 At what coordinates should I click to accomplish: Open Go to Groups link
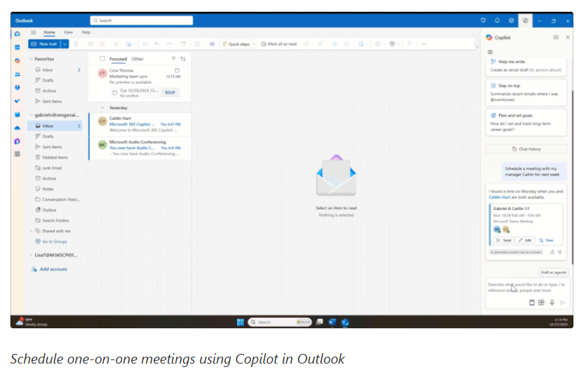point(51,242)
